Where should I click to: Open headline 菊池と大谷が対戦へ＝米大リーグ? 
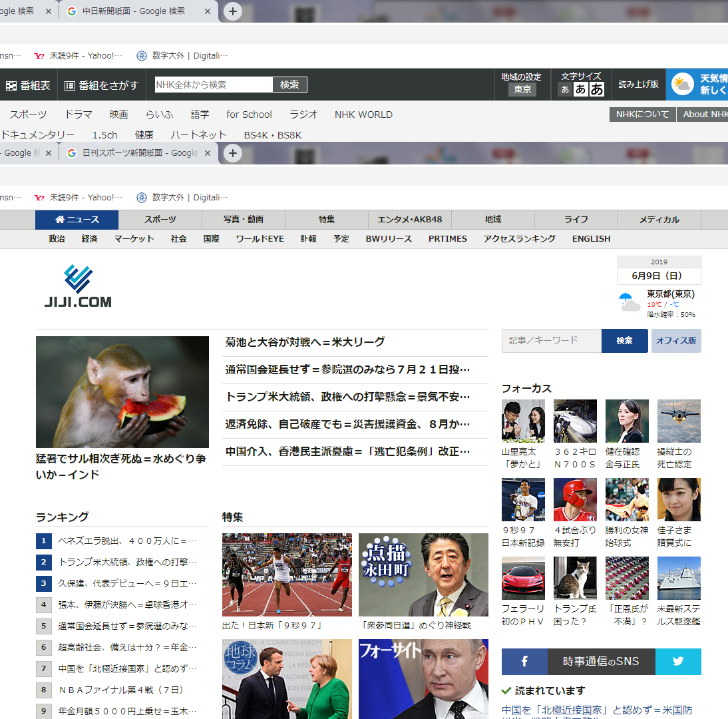click(305, 342)
